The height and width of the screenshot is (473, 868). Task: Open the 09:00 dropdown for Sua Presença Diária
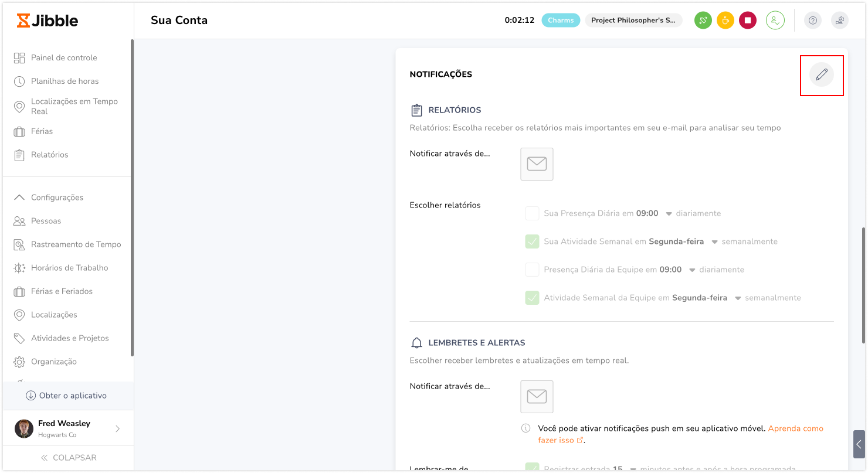point(669,214)
